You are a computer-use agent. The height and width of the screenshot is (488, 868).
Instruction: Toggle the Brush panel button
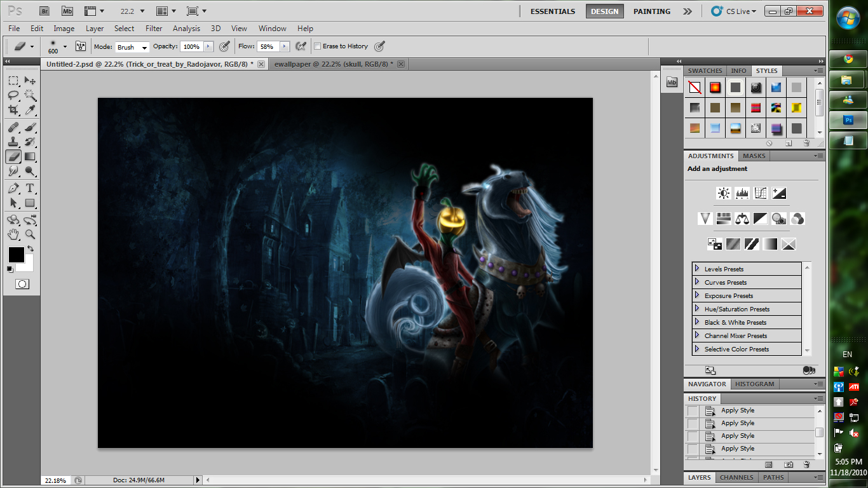(x=81, y=46)
